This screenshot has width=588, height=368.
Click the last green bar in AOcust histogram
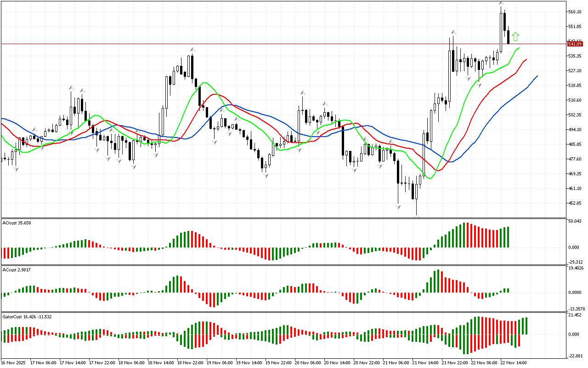508,237
